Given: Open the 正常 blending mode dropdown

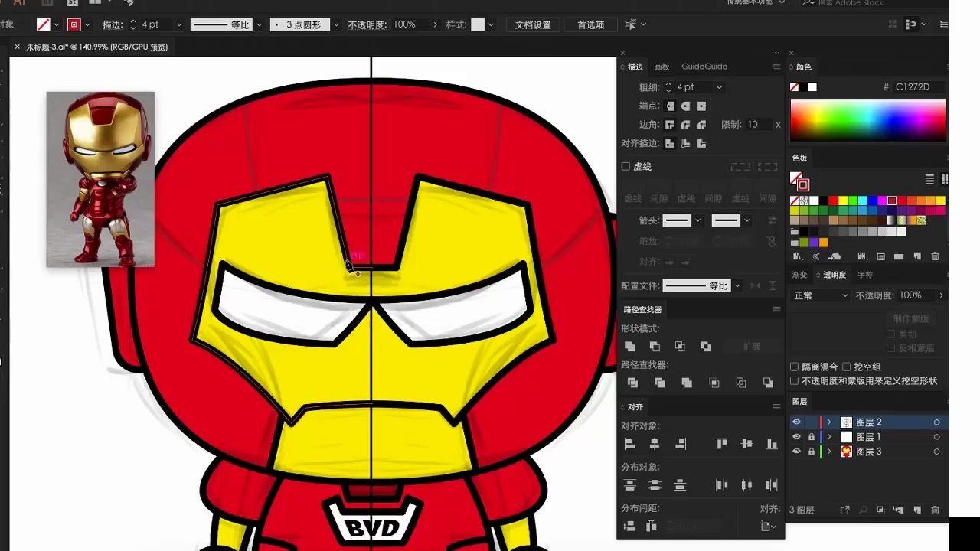Looking at the screenshot, I should click(822, 295).
